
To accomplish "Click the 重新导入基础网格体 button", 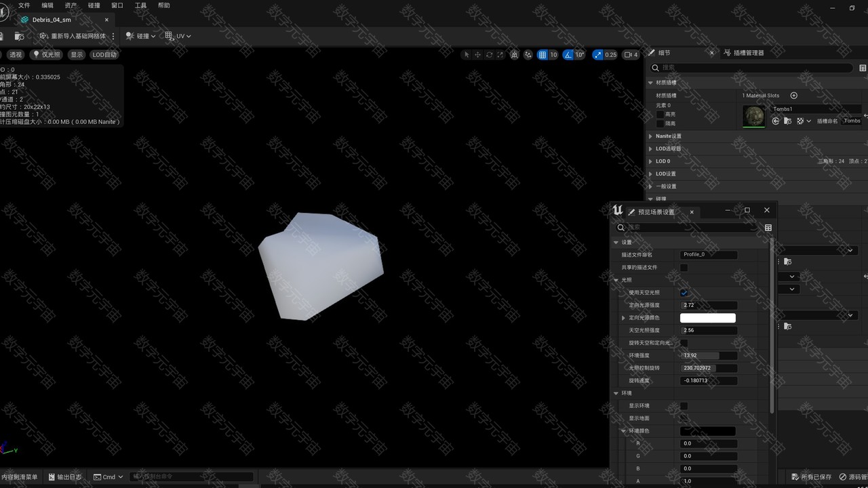I will 73,36.
